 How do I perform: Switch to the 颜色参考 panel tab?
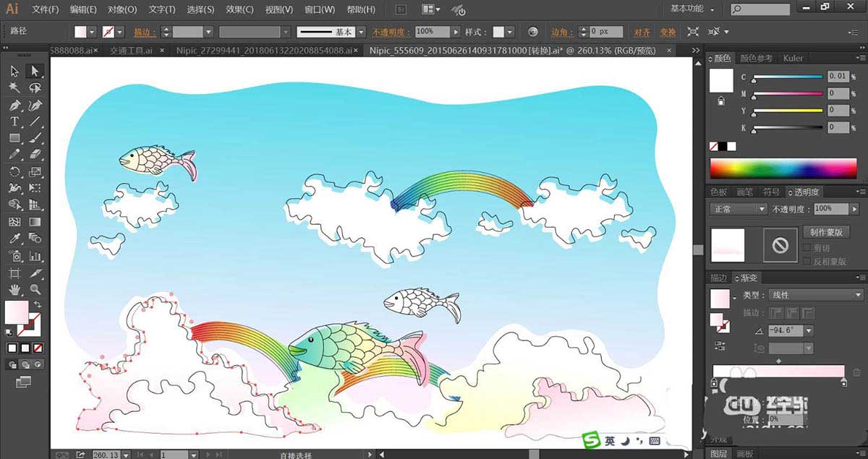click(x=756, y=58)
